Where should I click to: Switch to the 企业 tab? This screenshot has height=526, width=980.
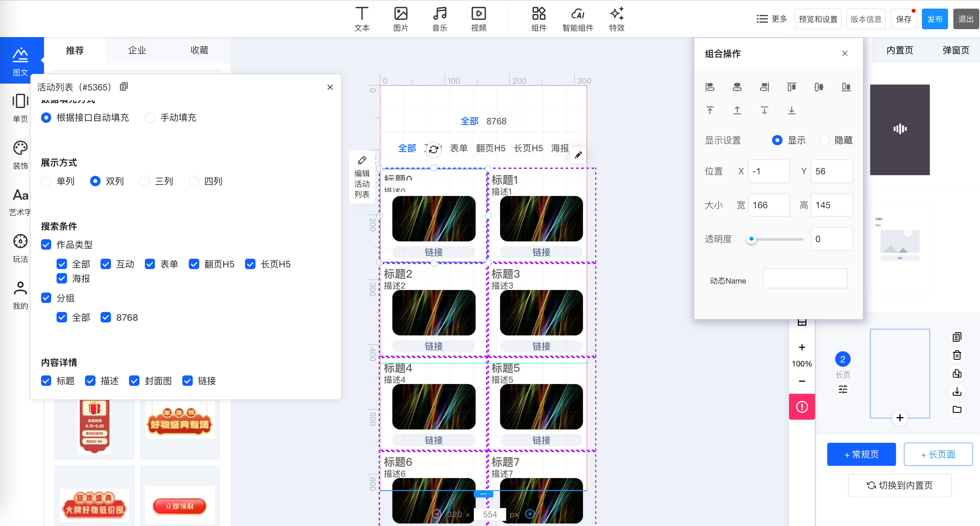coord(137,50)
